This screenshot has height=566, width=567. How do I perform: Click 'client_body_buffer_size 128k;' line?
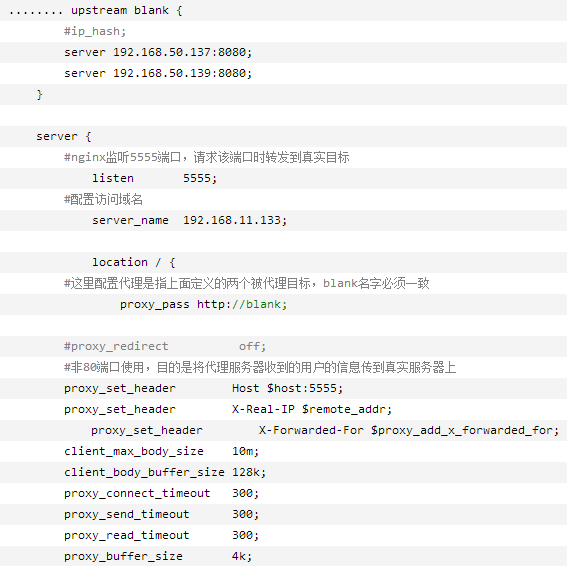click(x=165, y=472)
